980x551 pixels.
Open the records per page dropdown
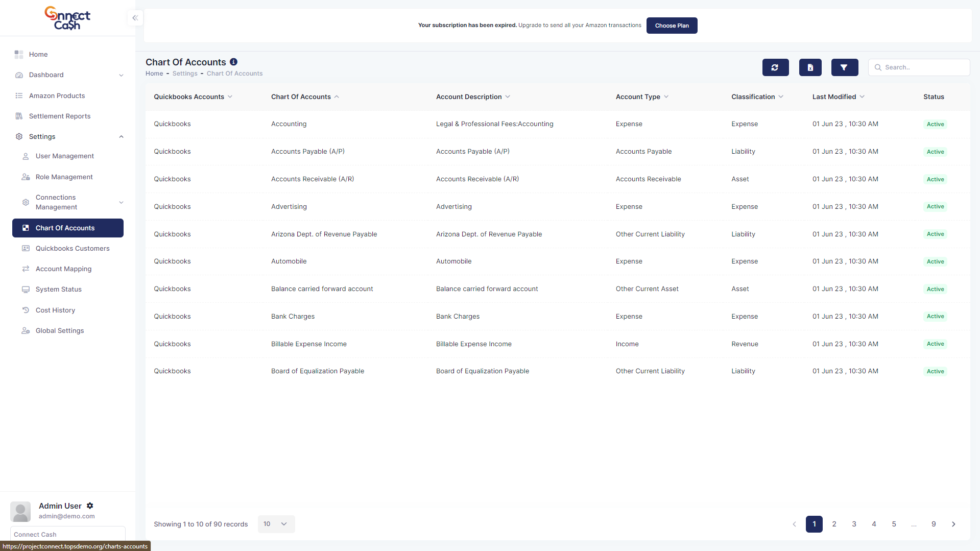[x=276, y=524]
